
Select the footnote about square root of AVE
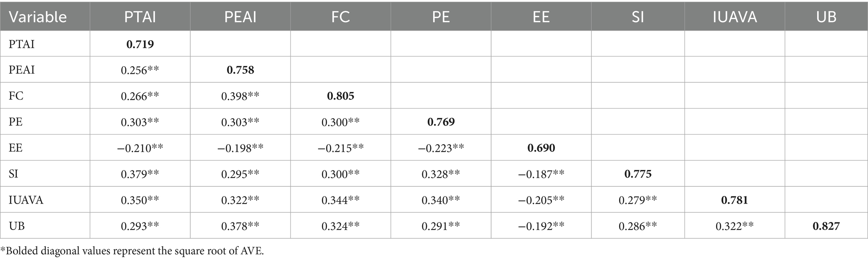(x=133, y=251)
